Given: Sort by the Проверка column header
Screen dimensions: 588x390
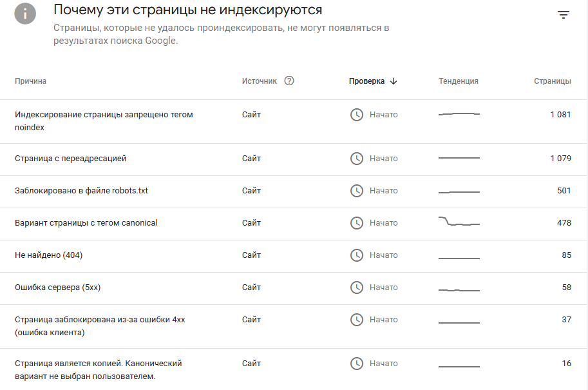Looking at the screenshot, I should coord(366,81).
